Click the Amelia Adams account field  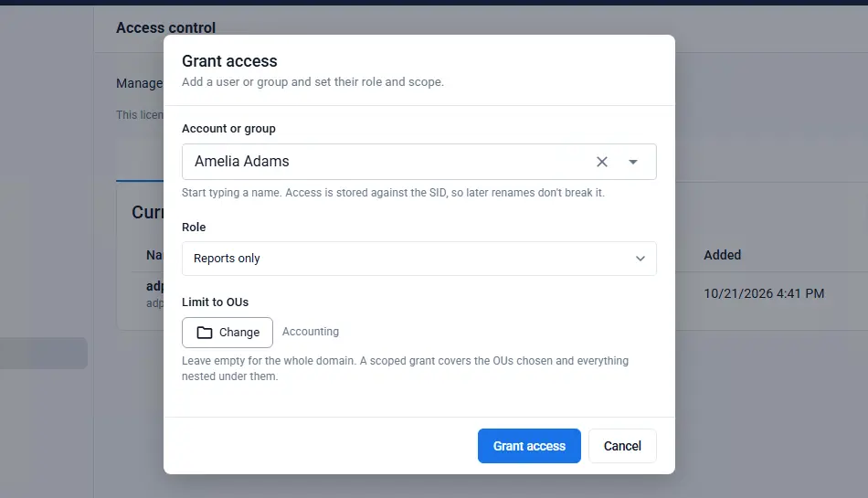point(419,162)
